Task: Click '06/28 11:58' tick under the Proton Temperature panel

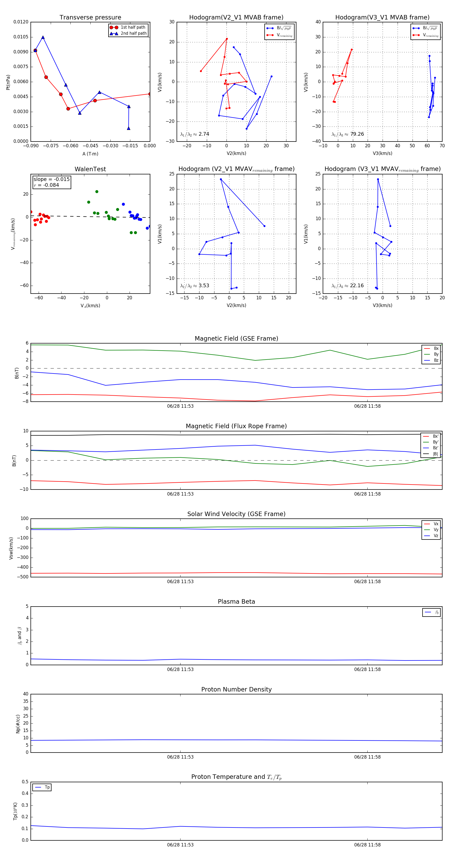Action: tap(367, 845)
